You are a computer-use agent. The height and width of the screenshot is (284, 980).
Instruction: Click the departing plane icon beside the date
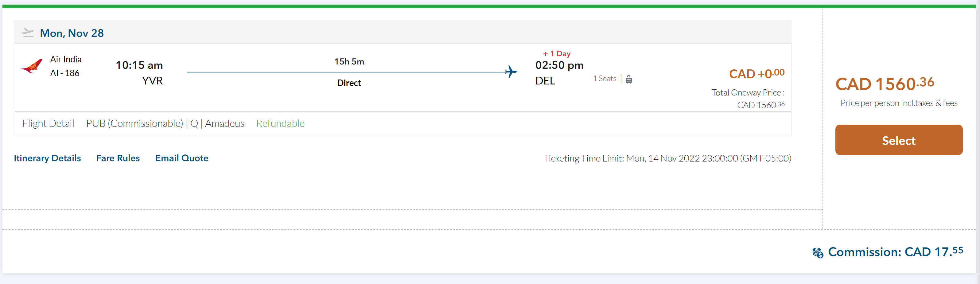(27, 32)
